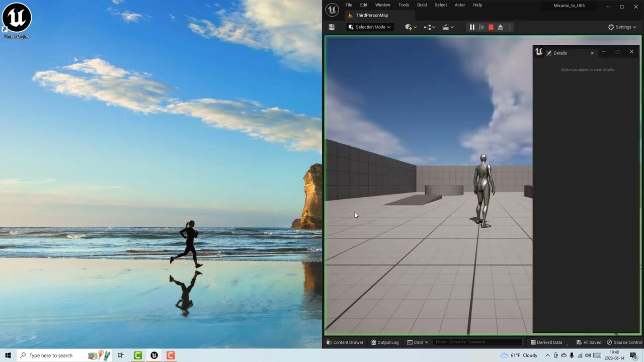Screen dimensions: 644x362
Task: Open the Content Drawer
Action: click(x=345, y=342)
